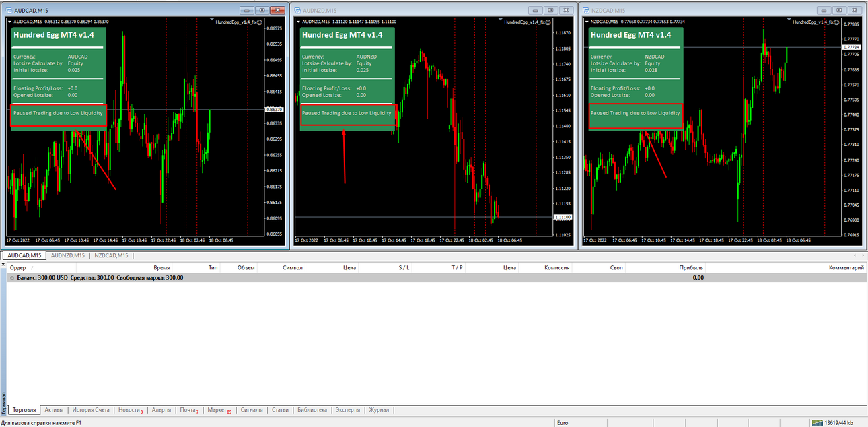Click the balance row summary icon
This screenshot has height=427, width=868.
[x=12, y=277]
